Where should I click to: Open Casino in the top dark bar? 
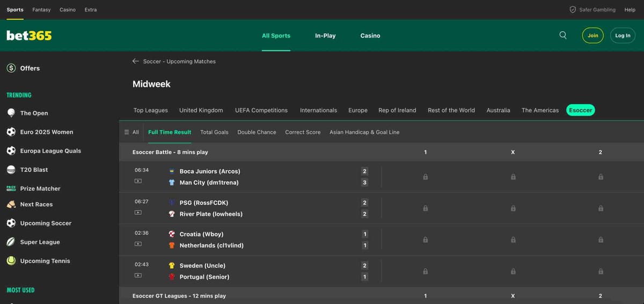point(68,10)
